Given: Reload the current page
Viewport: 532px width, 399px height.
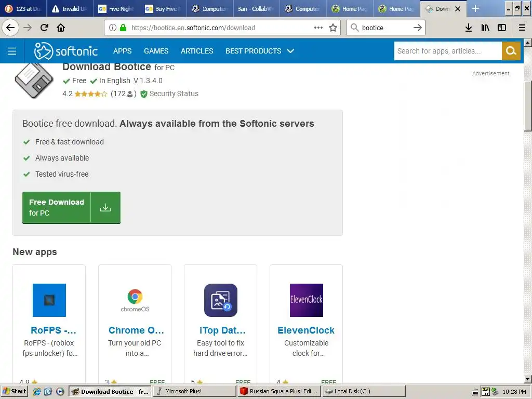Looking at the screenshot, I should click(x=44, y=28).
